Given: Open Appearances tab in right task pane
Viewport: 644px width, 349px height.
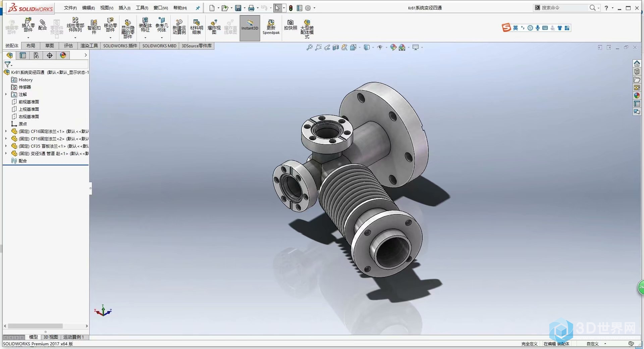Looking at the screenshot, I should [x=637, y=96].
